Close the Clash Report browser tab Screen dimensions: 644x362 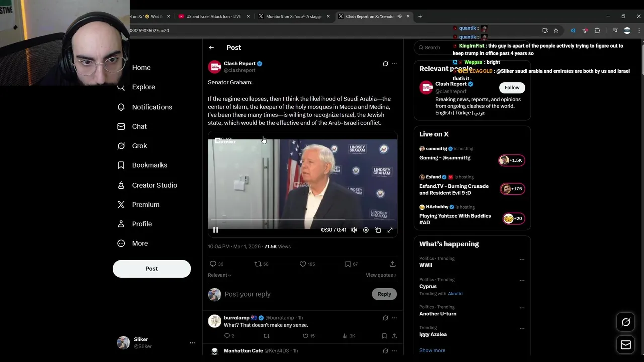408,16
